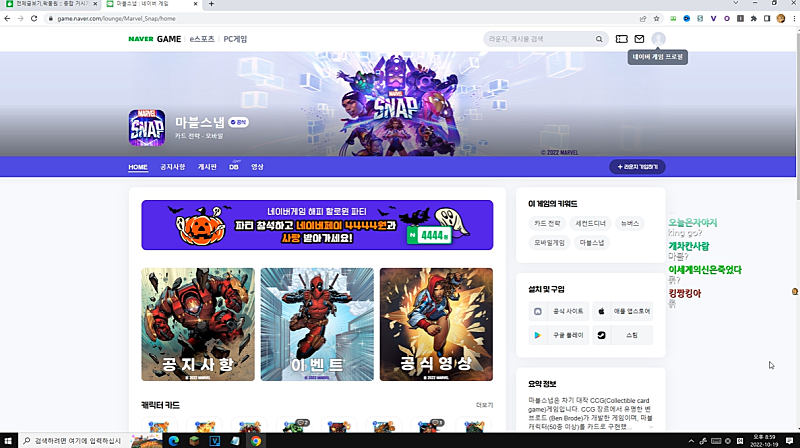Image resolution: width=800 pixels, height=448 pixels.
Task: Click the 마블스냅 lounge title
Action: point(200,122)
